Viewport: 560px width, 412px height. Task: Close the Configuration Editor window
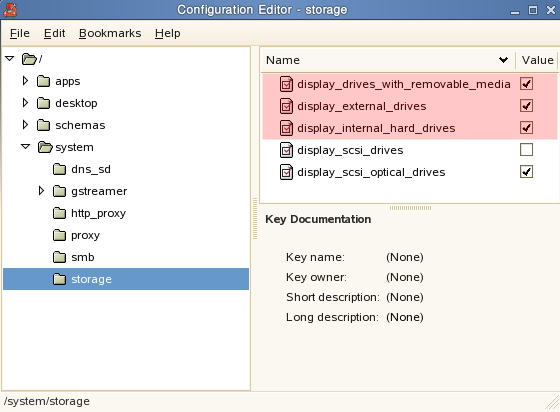point(551,10)
